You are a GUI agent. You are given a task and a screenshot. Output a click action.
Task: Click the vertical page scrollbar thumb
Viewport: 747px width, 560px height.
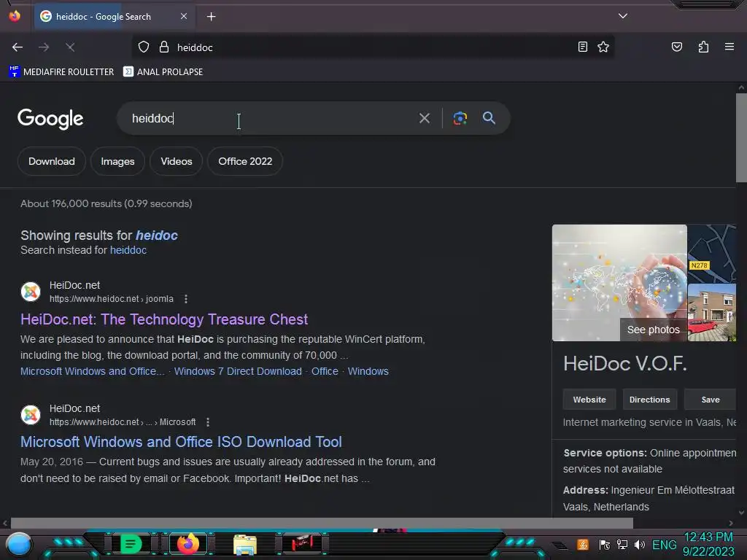(x=741, y=138)
